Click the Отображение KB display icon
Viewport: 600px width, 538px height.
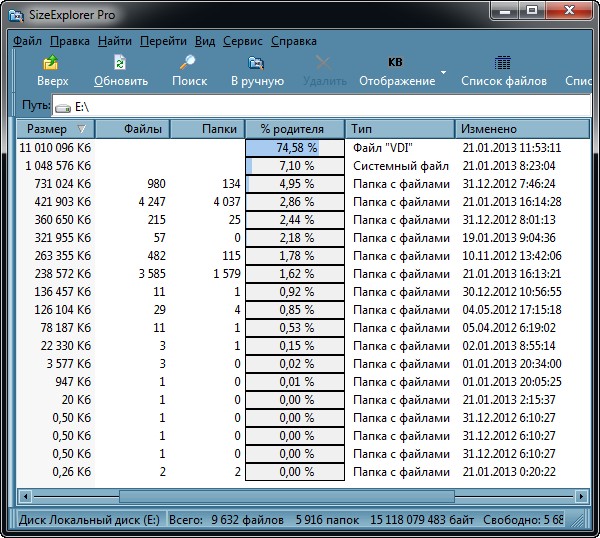coord(396,64)
